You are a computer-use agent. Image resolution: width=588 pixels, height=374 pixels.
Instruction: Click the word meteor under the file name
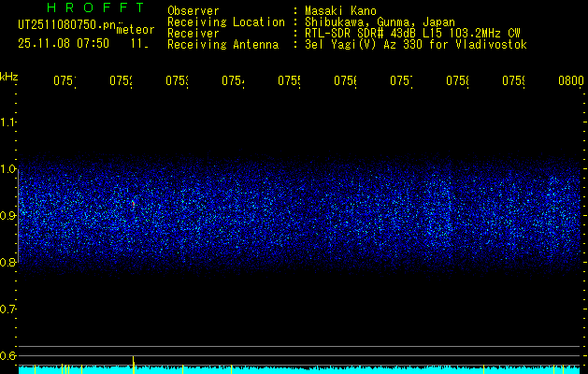click(x=136, y=30)
